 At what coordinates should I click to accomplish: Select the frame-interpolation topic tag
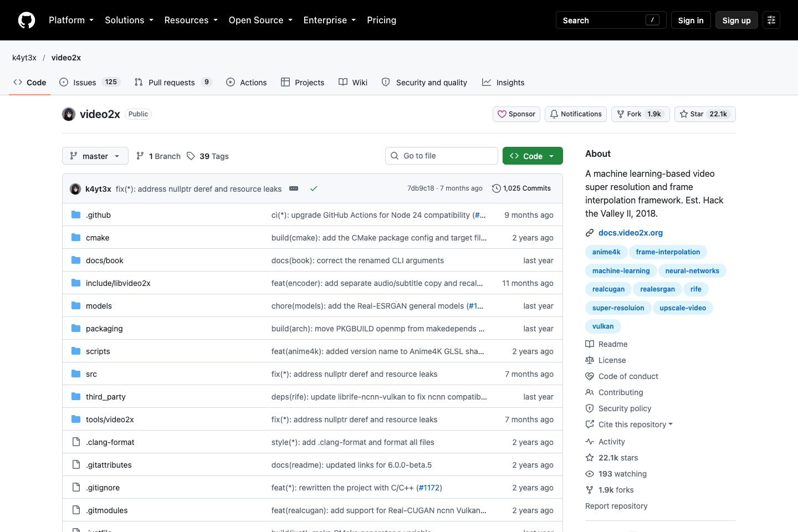pos(668,252)
